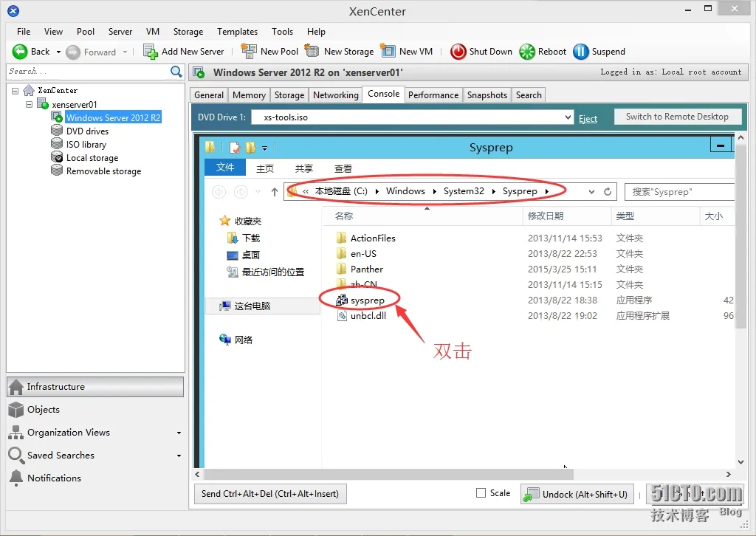Open the Pool menu
Viewport: 756px width, 536px height.
86,31
